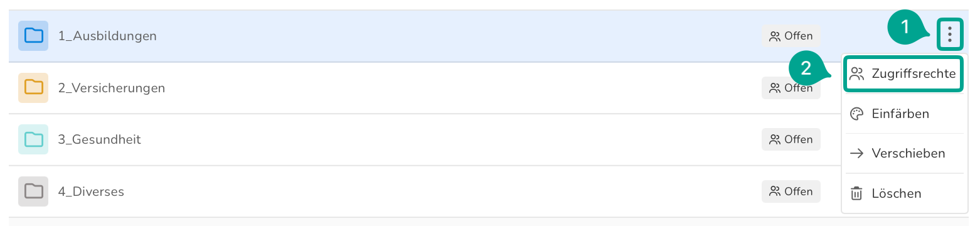Choose Löschen from the menu
Image resolution: width=980 pixels, height=226 pixels.
(903, 193)
